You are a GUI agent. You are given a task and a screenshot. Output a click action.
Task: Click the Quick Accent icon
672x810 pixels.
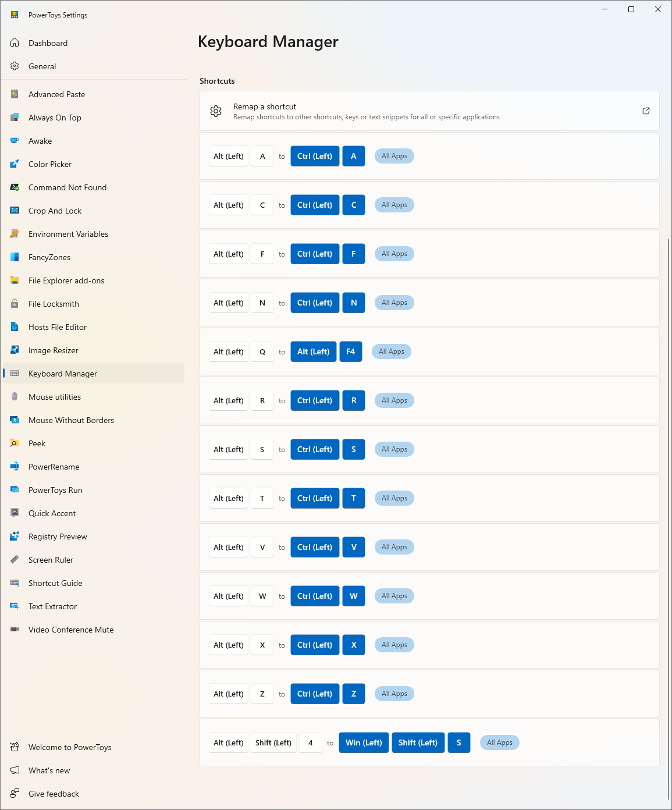[x=15, y=513]
